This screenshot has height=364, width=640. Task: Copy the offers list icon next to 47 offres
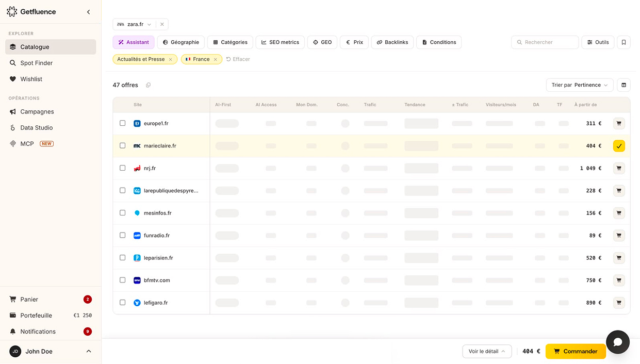coord(148,85)
